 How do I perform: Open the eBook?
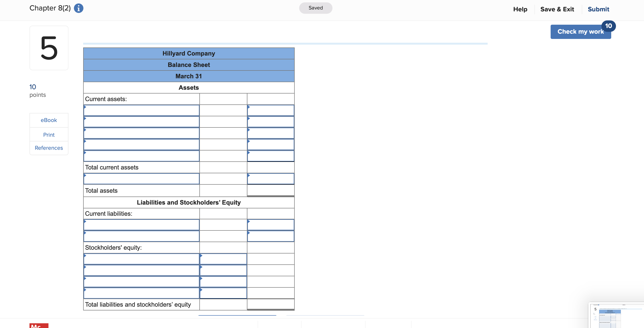coord(49,120)
